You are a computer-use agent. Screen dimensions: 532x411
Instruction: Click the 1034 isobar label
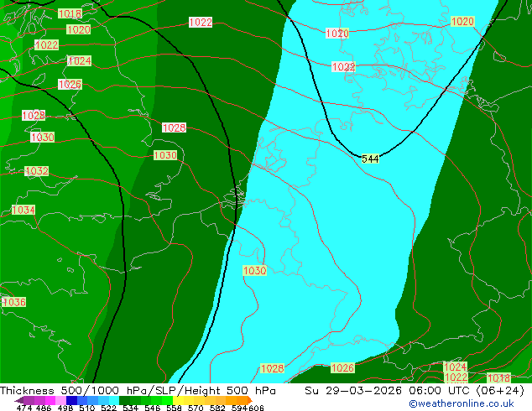[23, 210]
